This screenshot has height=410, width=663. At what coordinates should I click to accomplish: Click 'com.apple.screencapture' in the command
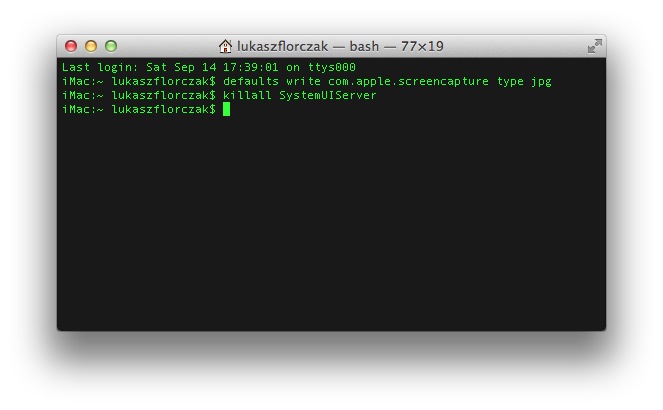(408, 81)
